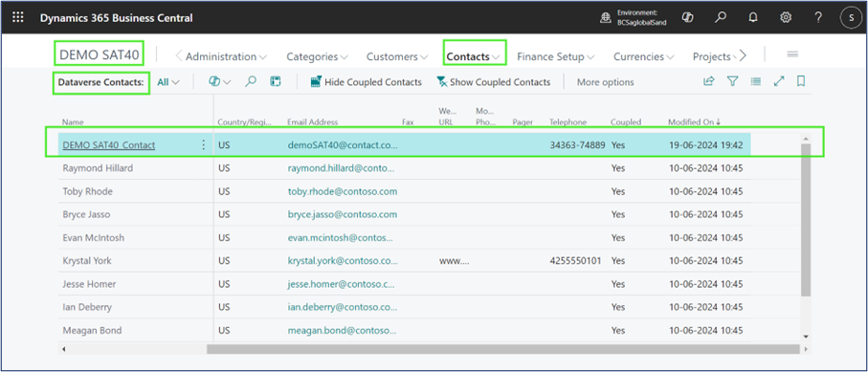The image size is (868, 372).
Task: Select the Toby Rhode row
Action: 404,191
